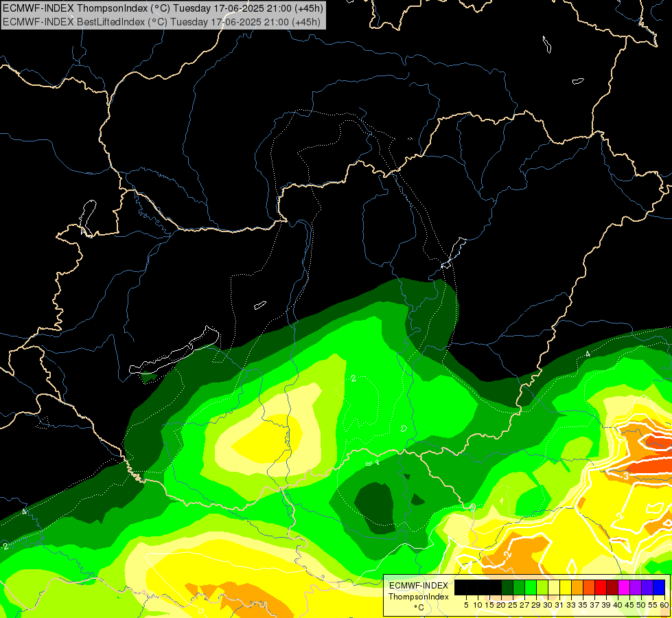Select the lime 29–30 legend swatch
Image resolution: width=672 pixels, height=618 pixels.
[x=542, y=588]
